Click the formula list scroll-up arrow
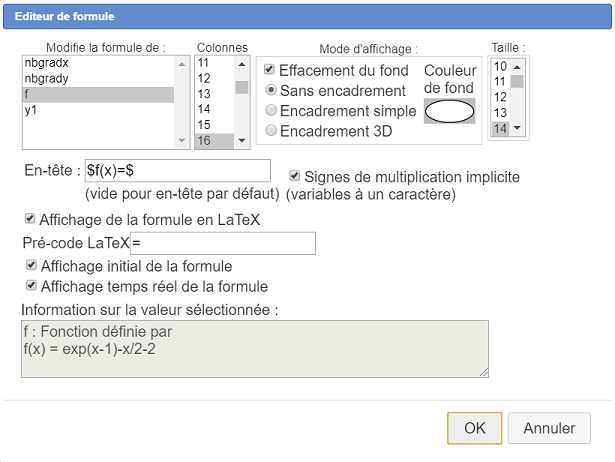The image size is (615, 462). [182, 64]
